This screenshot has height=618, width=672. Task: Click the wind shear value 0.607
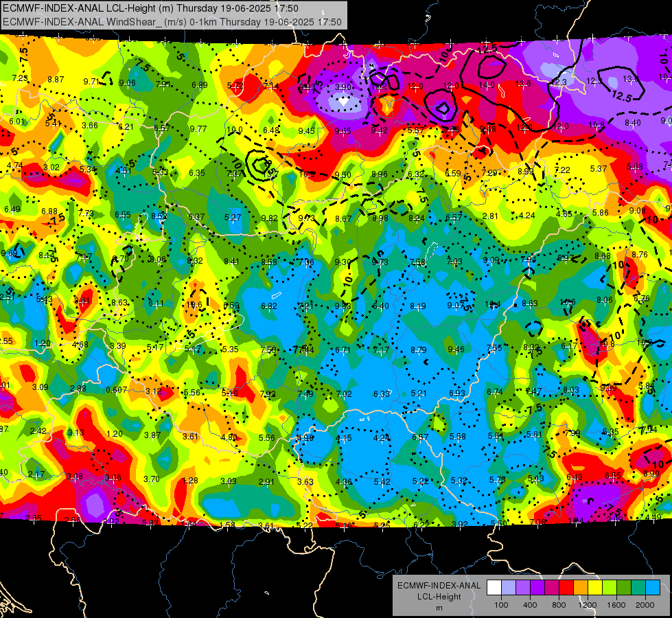[117, 389]
